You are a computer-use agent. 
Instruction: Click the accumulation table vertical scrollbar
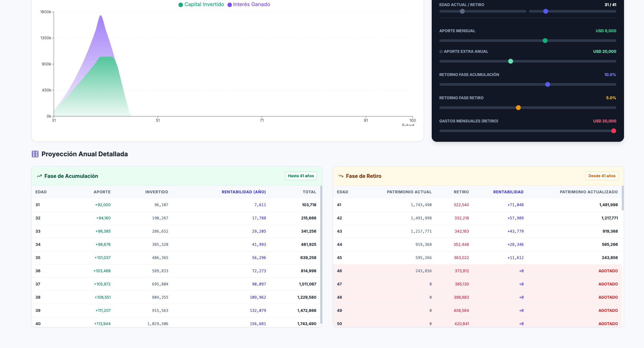point(321,255)
